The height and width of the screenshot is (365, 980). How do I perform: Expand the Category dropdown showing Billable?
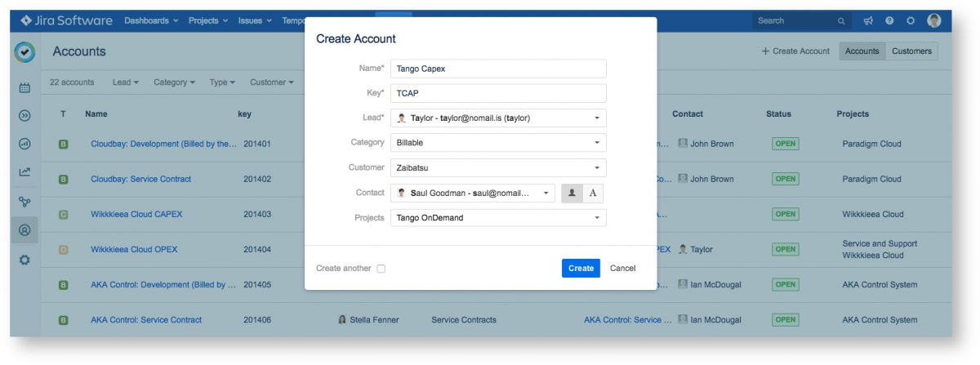498,143
